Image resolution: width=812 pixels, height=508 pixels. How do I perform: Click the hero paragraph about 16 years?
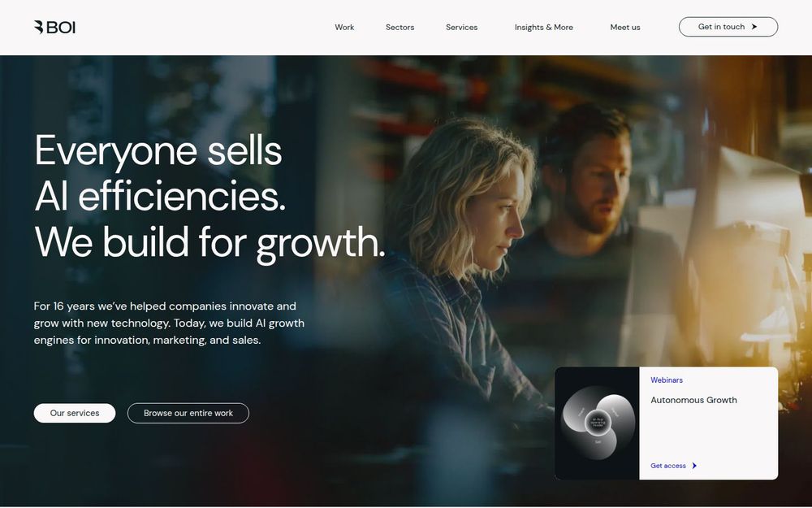pyautogui.click(x=169, y=323)
